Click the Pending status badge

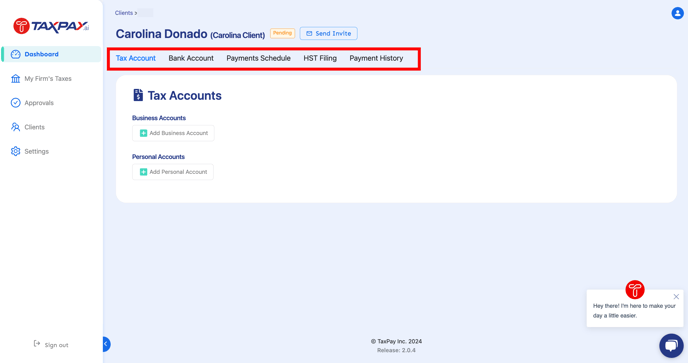282,33
